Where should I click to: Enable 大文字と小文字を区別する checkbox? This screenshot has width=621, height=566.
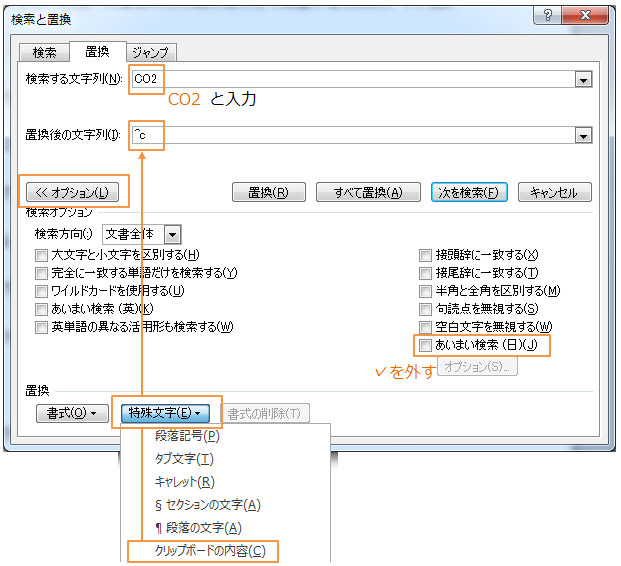pyautogui.click(x=41, y=255)
